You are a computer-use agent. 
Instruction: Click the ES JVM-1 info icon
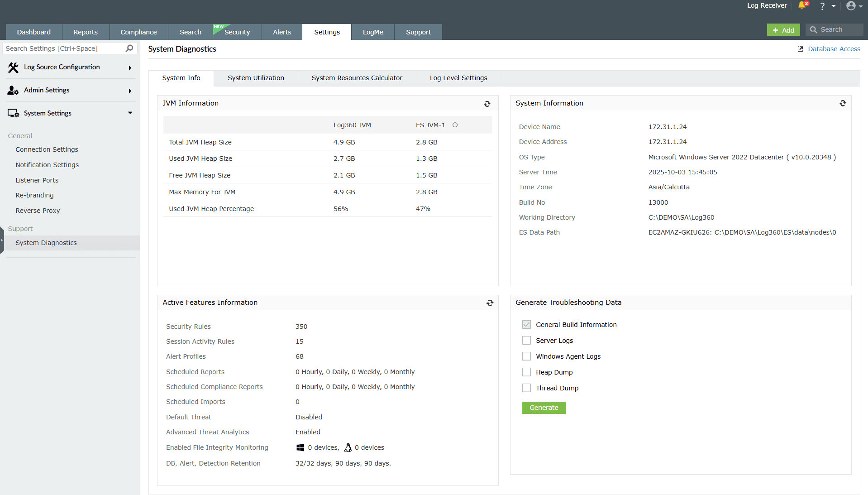[x=455, y=125]
